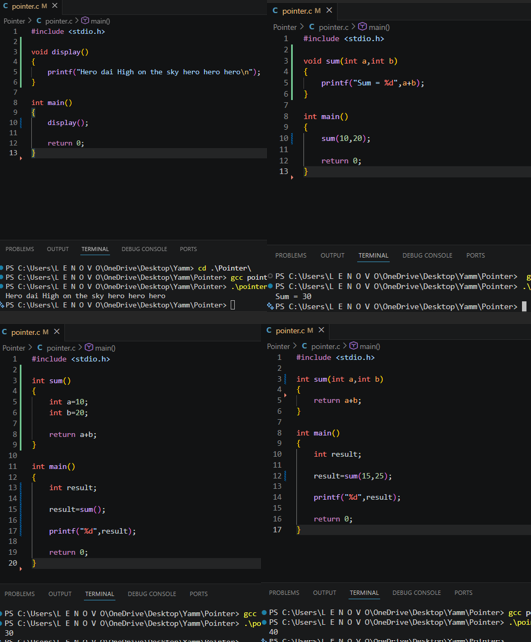Open PORTS tab above the 'Hero dai High' terminal
The image size is (531, 642).
(x=188, y=249)
